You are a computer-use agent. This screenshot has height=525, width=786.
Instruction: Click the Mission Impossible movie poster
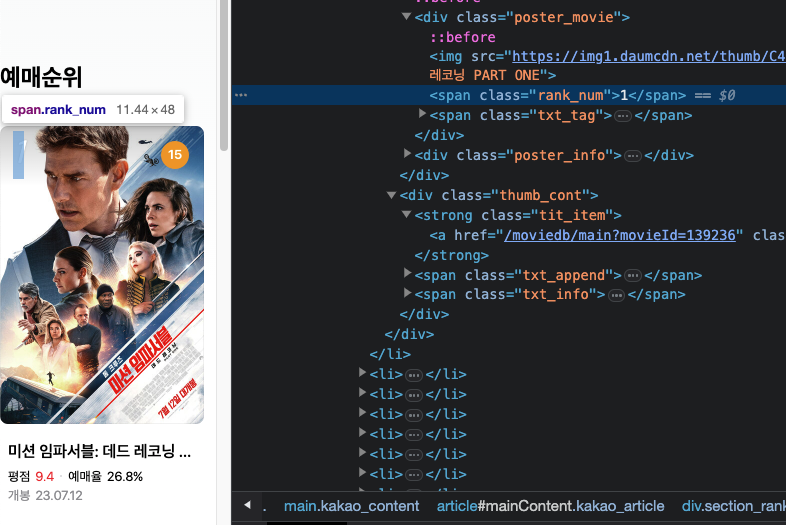(x=102, y=275)
